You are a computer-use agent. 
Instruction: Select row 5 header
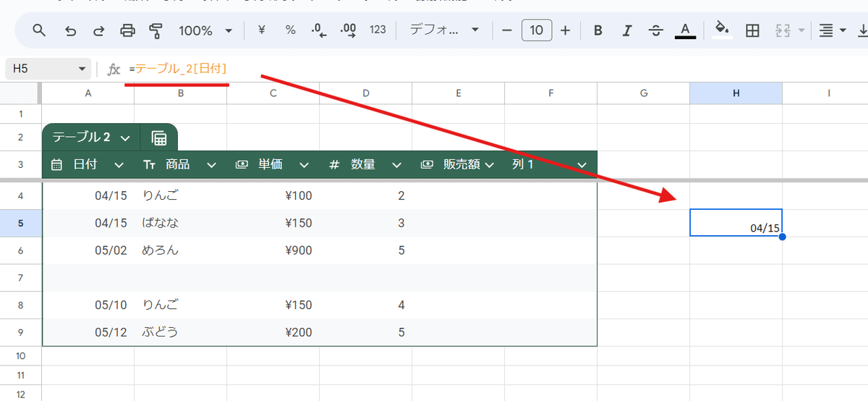[20, 223]
